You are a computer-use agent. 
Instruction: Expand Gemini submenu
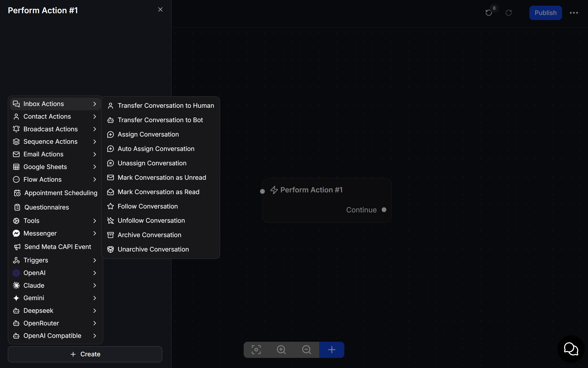[x=55, y=298]
